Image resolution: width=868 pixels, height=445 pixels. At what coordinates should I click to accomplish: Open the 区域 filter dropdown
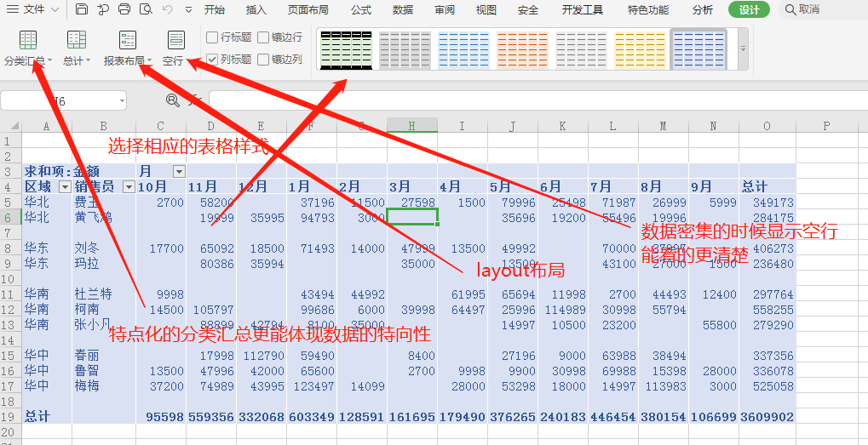point(64,187)
